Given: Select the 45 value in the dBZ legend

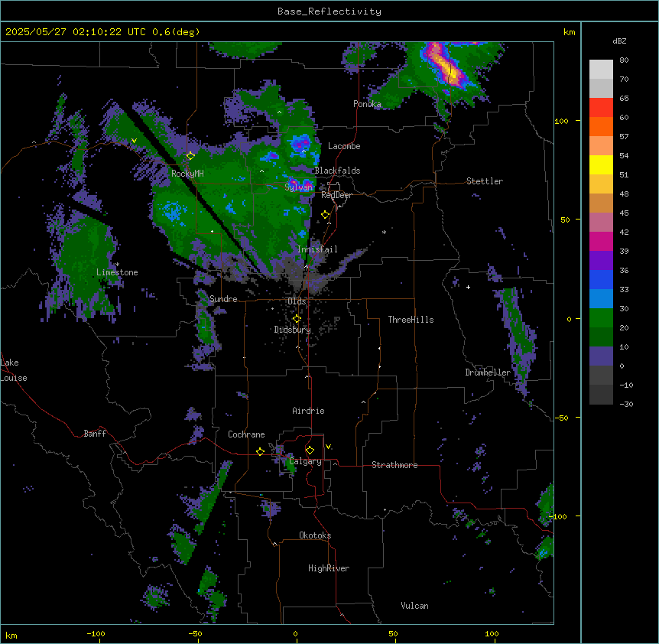Looking at the screenshot, I should coord(624,213).
